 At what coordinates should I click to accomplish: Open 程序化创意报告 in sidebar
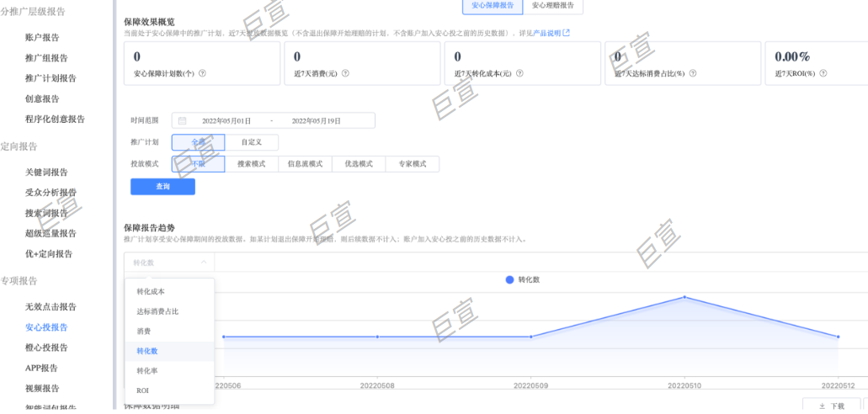56,119
